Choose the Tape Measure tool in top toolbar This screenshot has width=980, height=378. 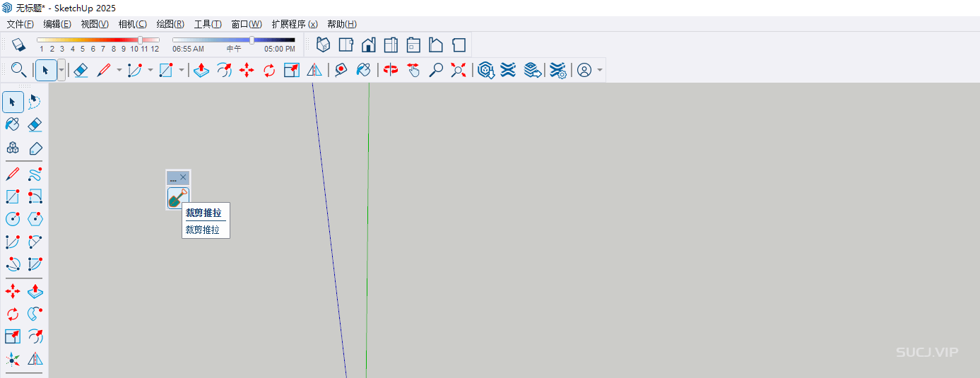(x=341, y=70)
